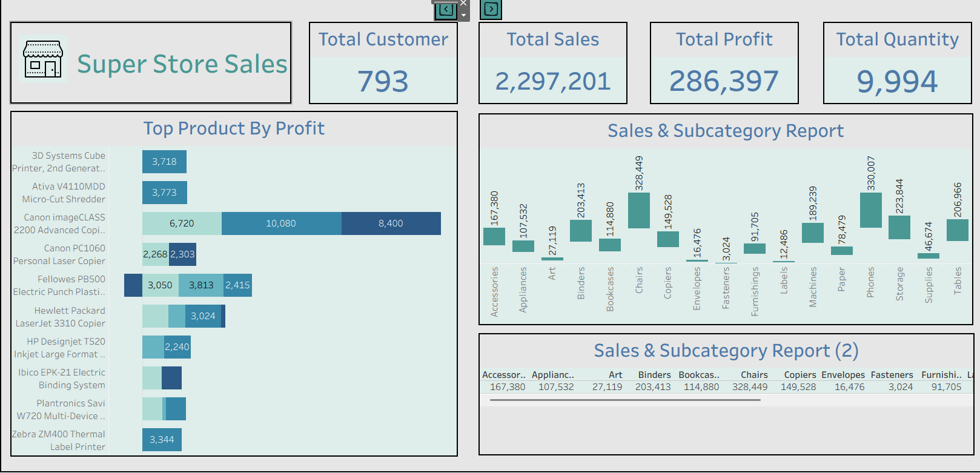Select the Super Store Sales dashboard title
Viewport: 980px width, 473px height.
pos(182,64)
